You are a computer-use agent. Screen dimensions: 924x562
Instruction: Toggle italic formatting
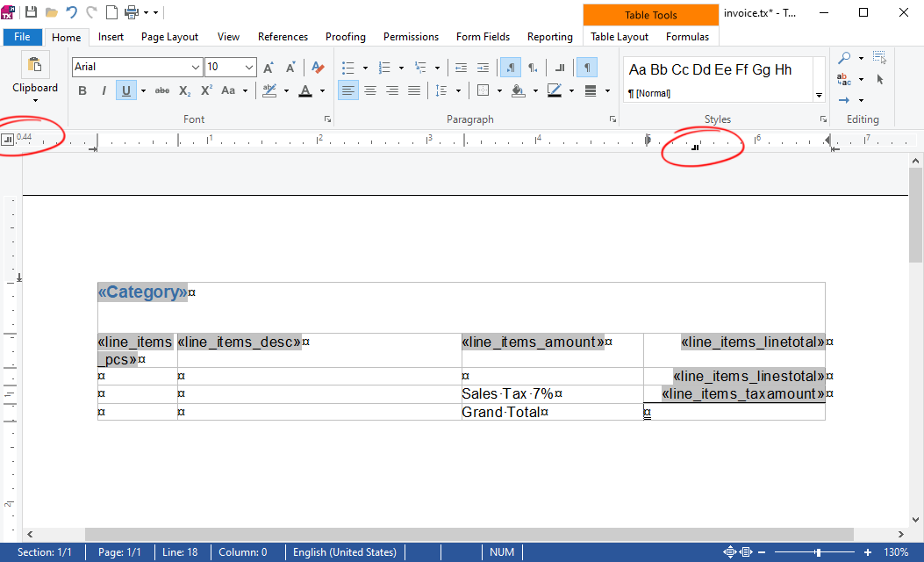(104, 90)
